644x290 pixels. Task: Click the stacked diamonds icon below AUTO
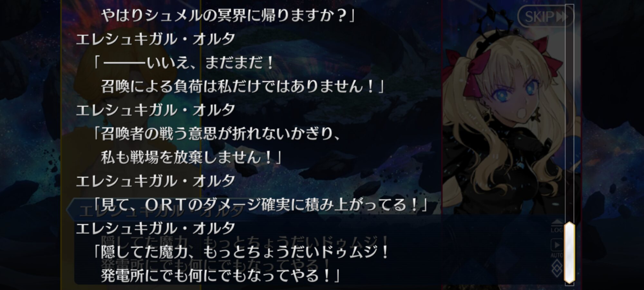tap(557, 268)
